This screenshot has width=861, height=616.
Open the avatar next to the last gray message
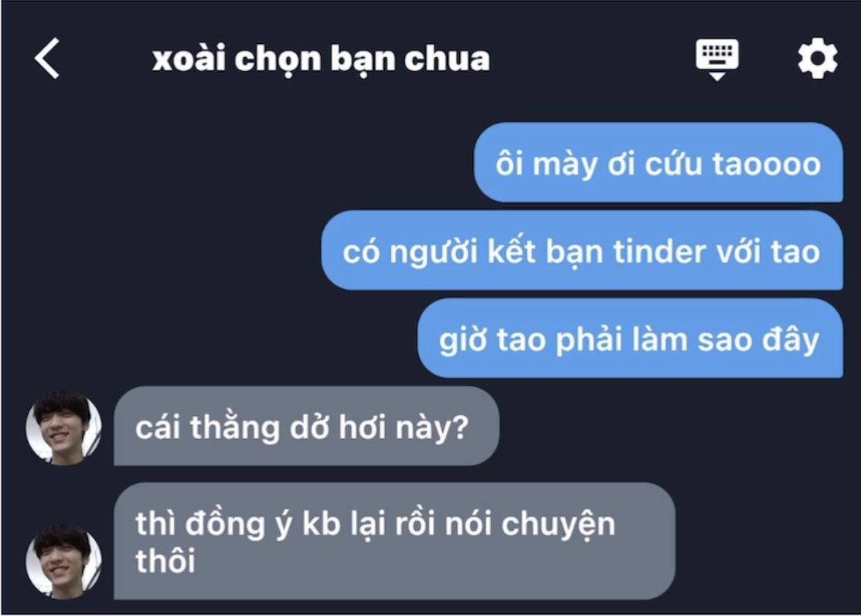coord(63,561)
